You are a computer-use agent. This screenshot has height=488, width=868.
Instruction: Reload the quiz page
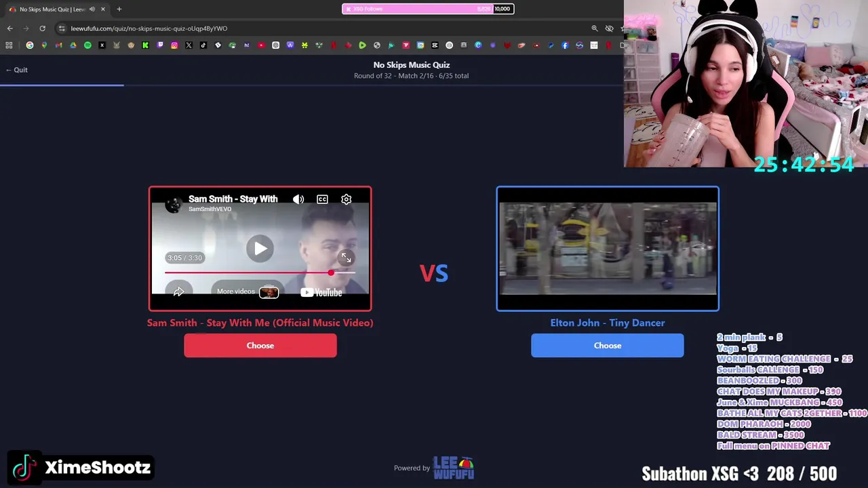[x=42, y=28]
